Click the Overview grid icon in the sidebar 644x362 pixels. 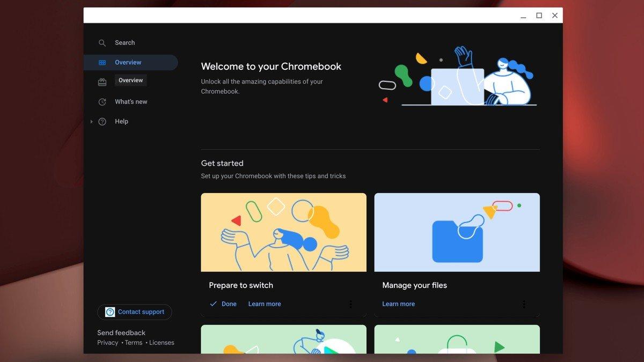coord(102,62)
